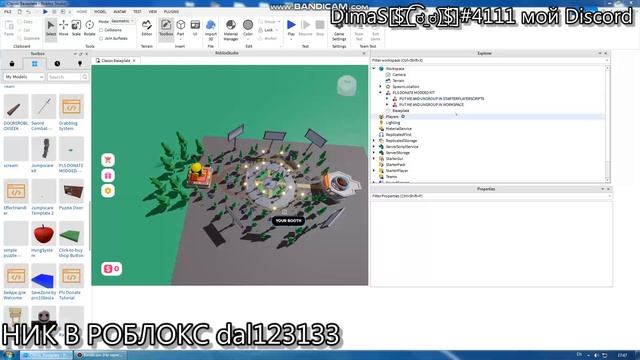Open the Toolbox marketplace bag tab
Screen dimensions: 640x360
coord(12,64)
